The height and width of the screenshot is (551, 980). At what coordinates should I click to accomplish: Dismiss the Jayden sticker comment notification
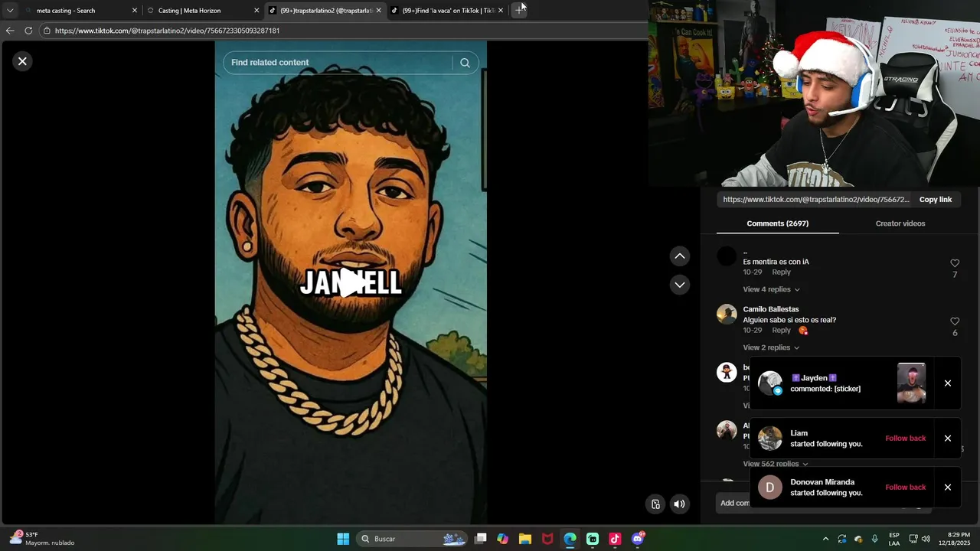[x=947, y=383]
